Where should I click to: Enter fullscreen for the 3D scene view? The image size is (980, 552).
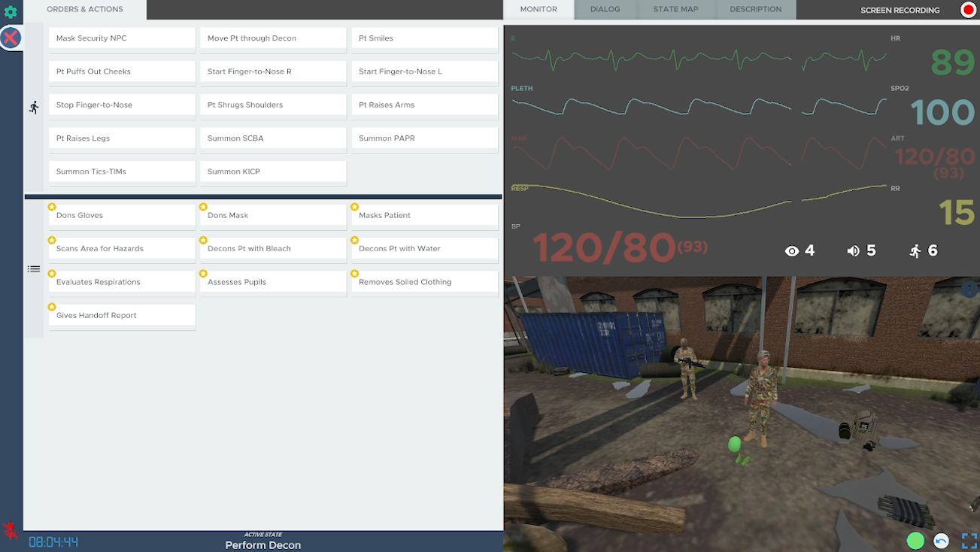coord(969,540)
